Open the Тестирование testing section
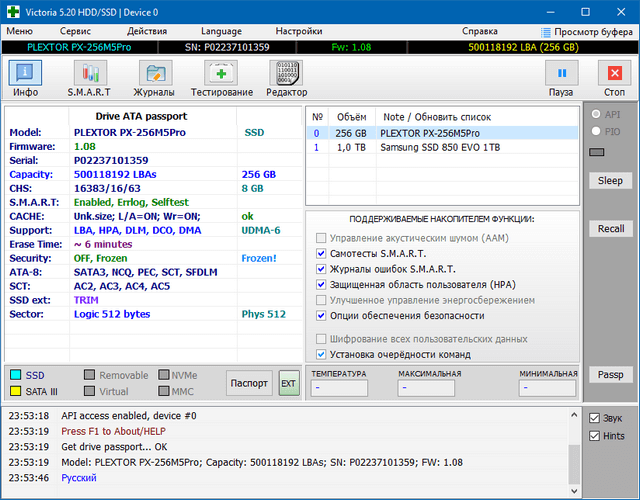The height and width of the screenshot is (500, 640). click(x=221, y=78)
